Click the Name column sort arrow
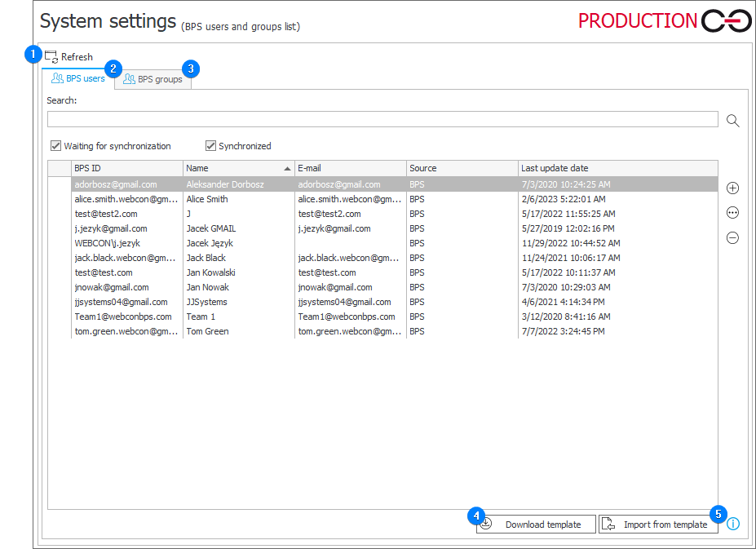The width and height of the screenshot is (756, 549). (287, 168)
